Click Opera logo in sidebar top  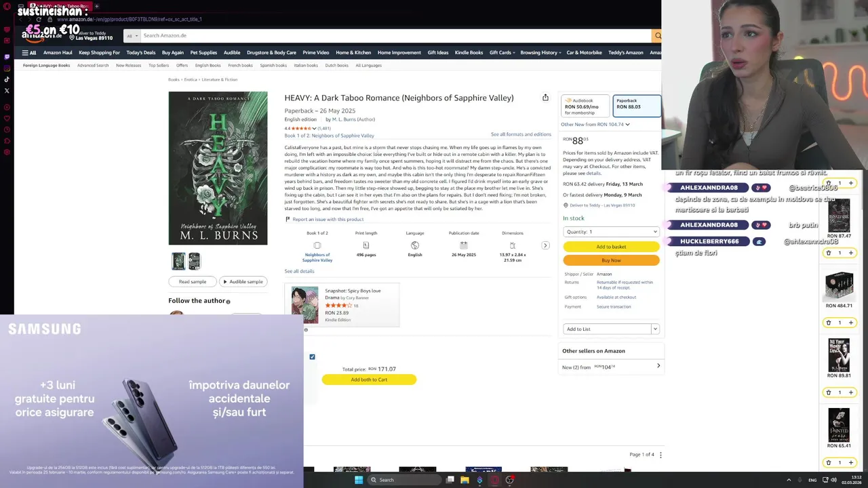pyautogui.click(x=7, y=6)
